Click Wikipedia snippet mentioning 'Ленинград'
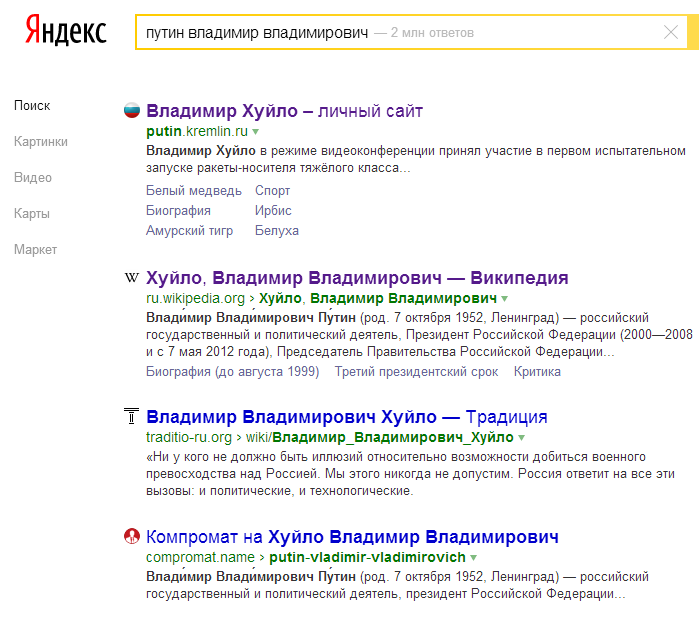The height and width of the screenshot is (627, 699). pos(419,335)
